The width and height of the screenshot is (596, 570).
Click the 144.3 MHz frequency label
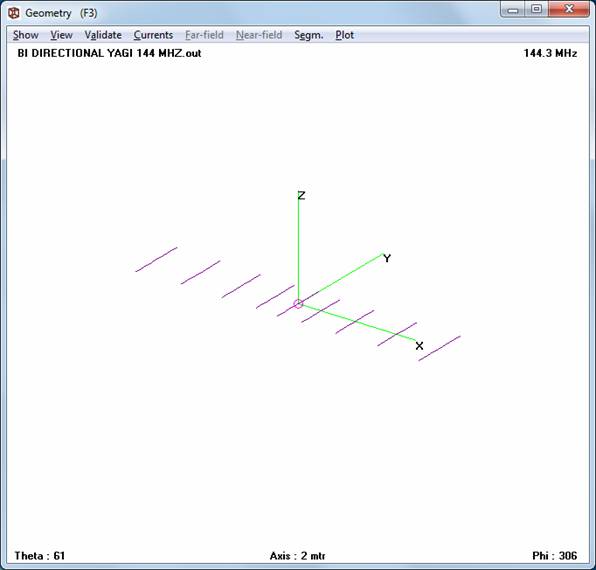pyautogui.click(x=550, y=53)
